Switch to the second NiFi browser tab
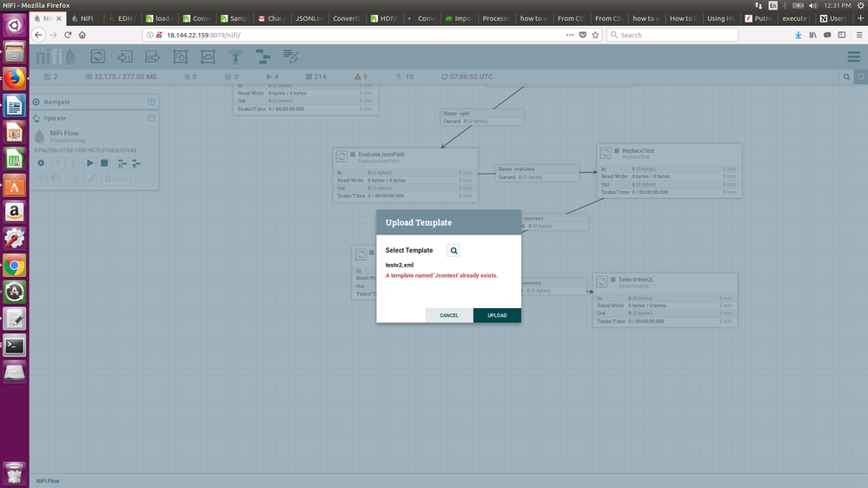The height and width of the screenshot is (488, 868). click(86, 18)
